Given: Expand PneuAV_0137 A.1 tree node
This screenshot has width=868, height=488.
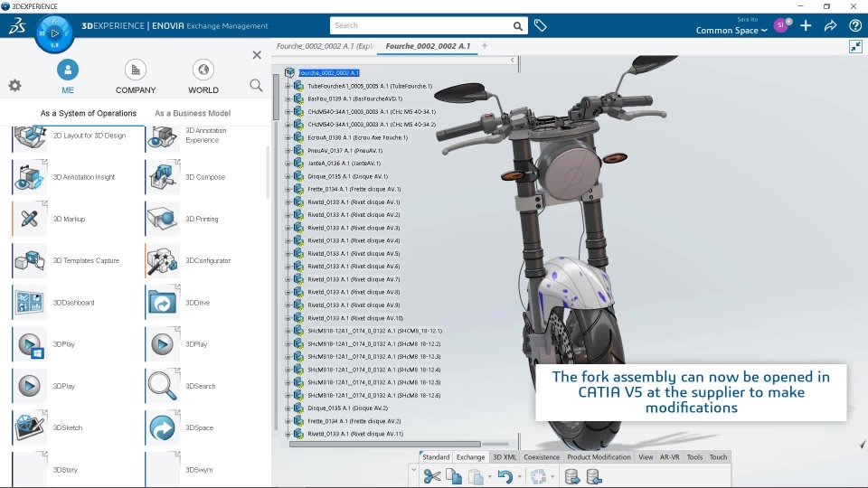Looking at the screenshot, I should click(x=288, y=151).
